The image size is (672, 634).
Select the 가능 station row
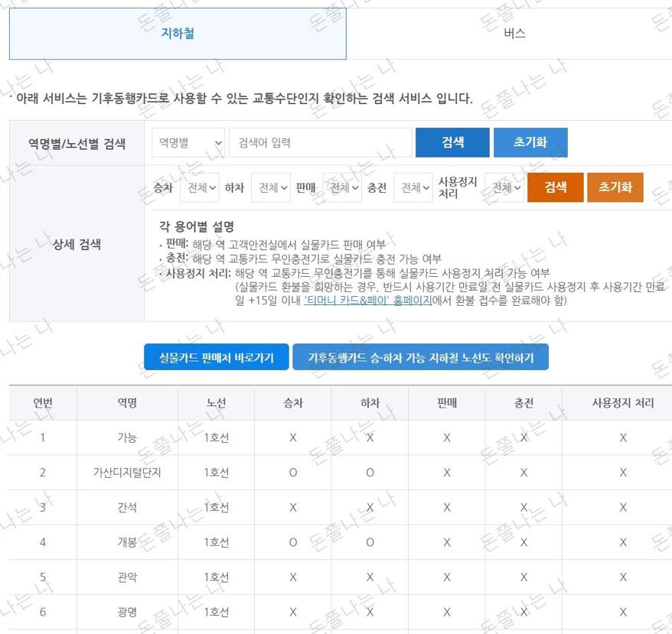[x=126, y=437]
